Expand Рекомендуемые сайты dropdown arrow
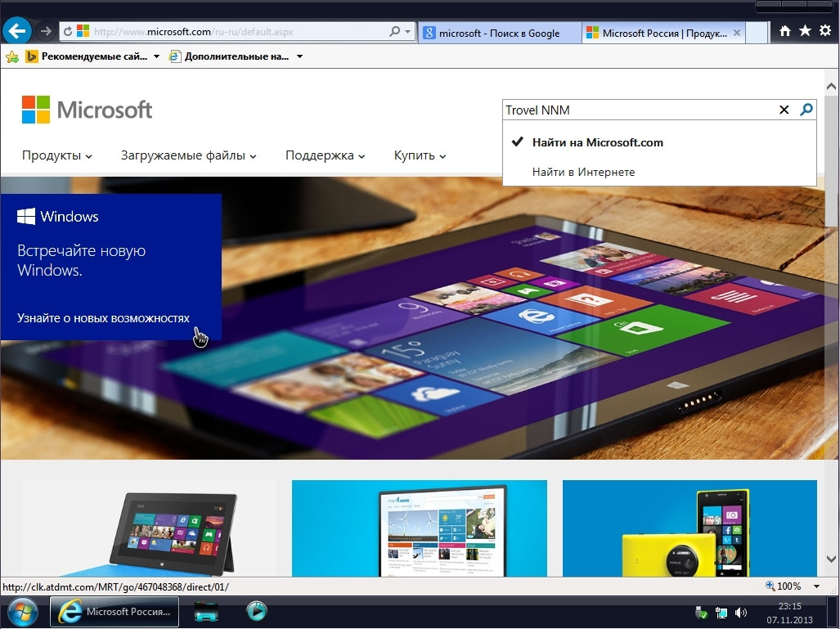Screen dimensions: 840x629 (x=156, y=56)
